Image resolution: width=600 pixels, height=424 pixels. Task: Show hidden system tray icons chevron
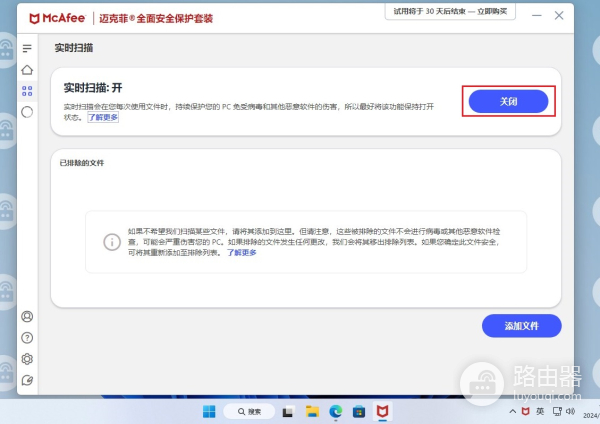point(512,412)
